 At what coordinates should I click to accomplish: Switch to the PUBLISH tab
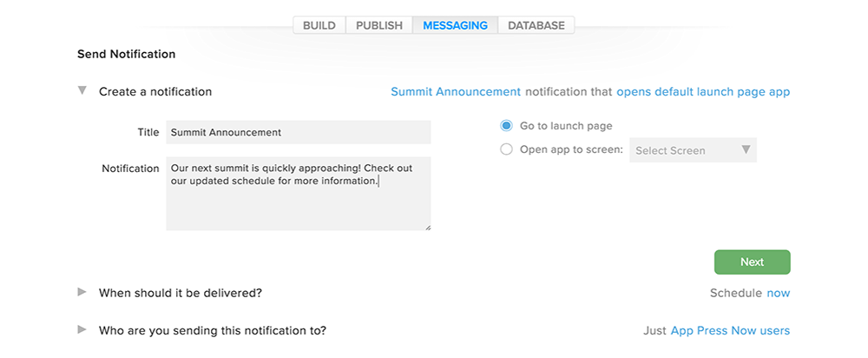[x=379, y=25]
